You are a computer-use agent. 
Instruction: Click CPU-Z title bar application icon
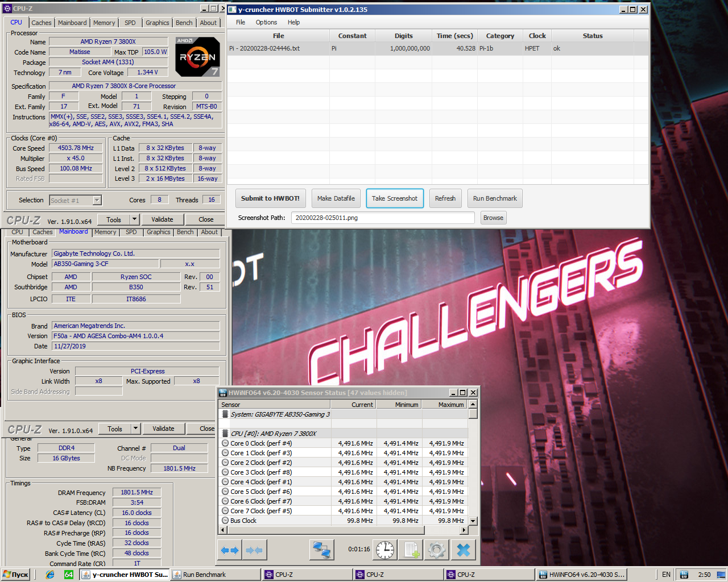[7, 9]
